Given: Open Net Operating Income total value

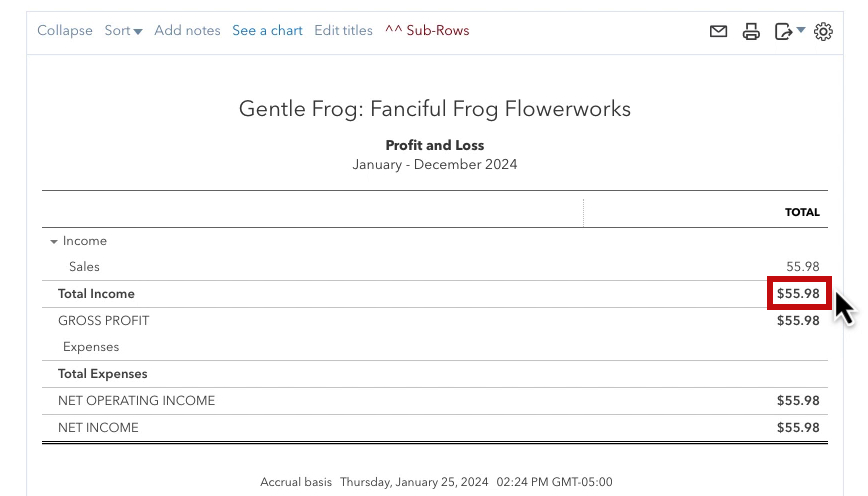Looking at the screenshot, I should tap(798, 400).
